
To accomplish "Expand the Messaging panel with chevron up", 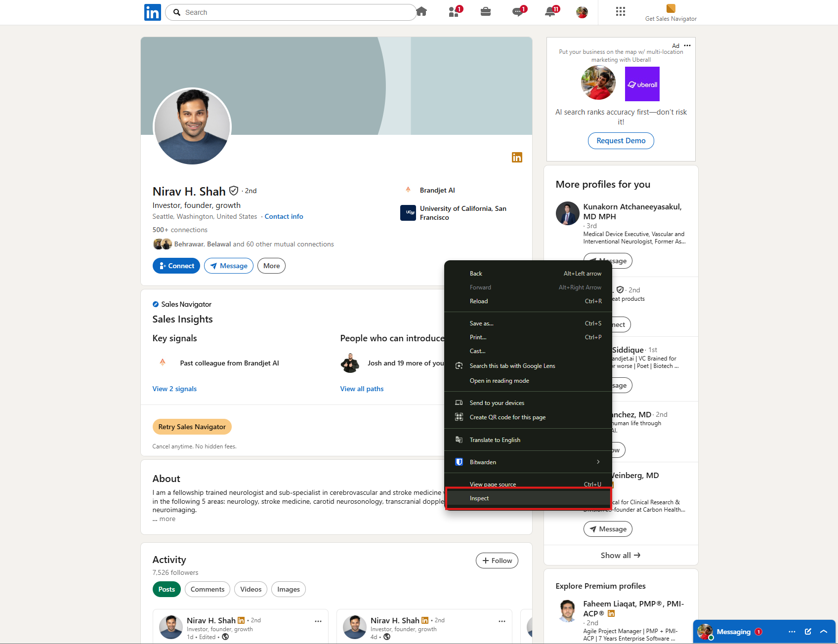I will pyautogui.click(x=824, y=632).
